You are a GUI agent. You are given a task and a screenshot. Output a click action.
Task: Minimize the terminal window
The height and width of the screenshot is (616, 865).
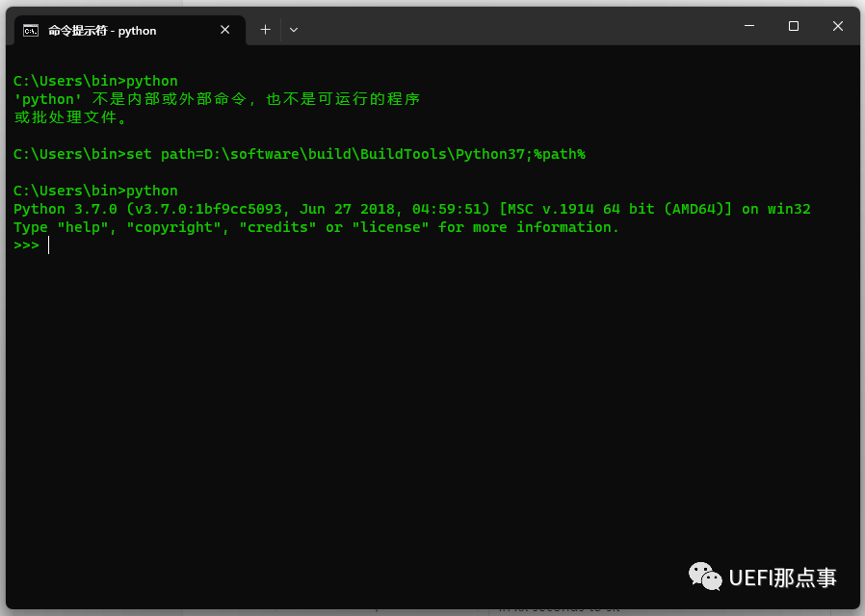click(x=748, y=26)
